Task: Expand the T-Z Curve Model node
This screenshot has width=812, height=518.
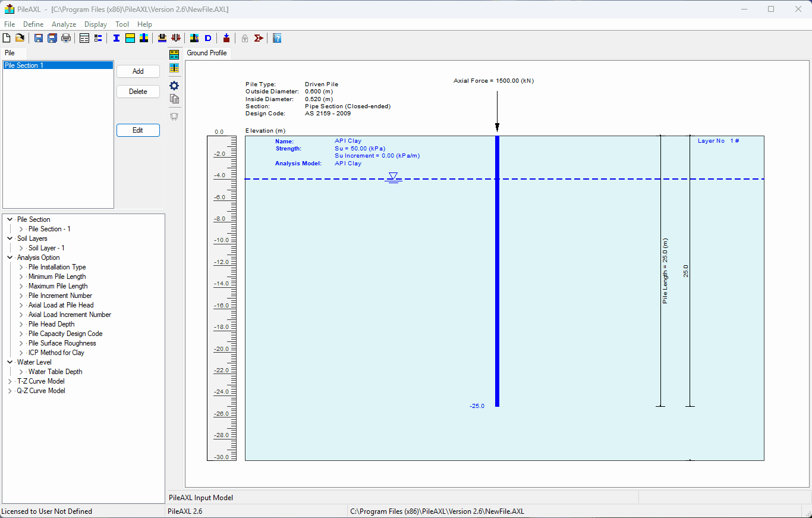Action: click(10, 381)
